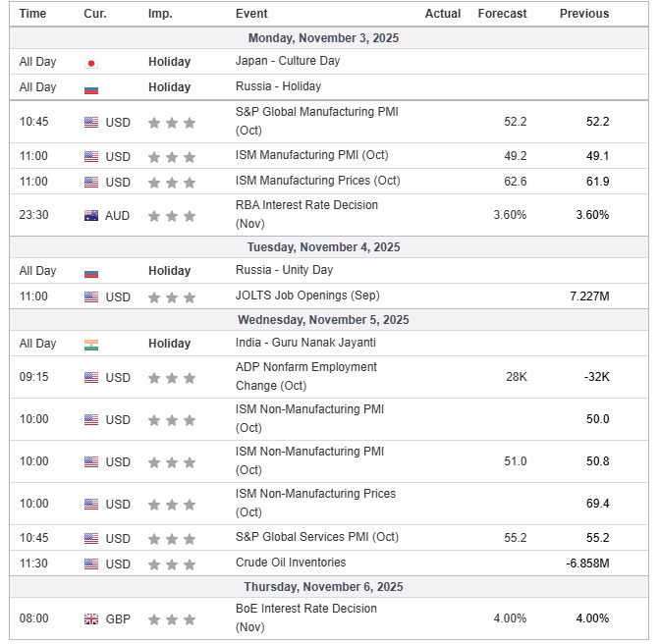Open the ISM Manufacturing Prices (Oct) event

(317, 181)
